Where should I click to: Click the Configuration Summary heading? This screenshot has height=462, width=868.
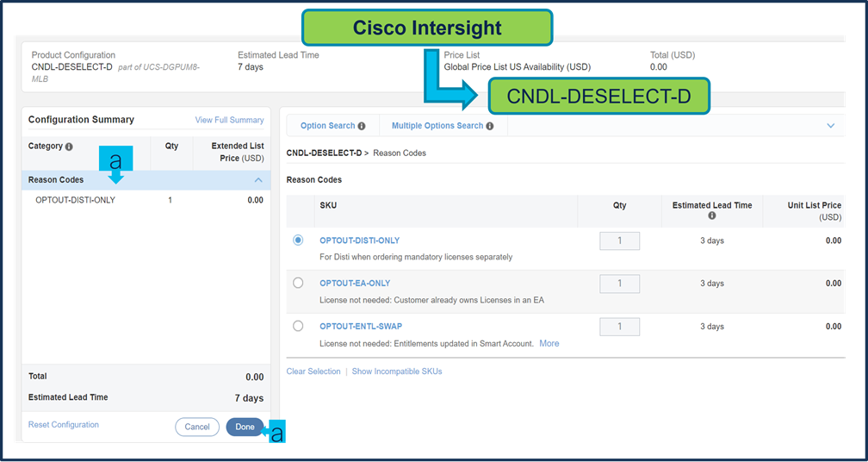81,120
